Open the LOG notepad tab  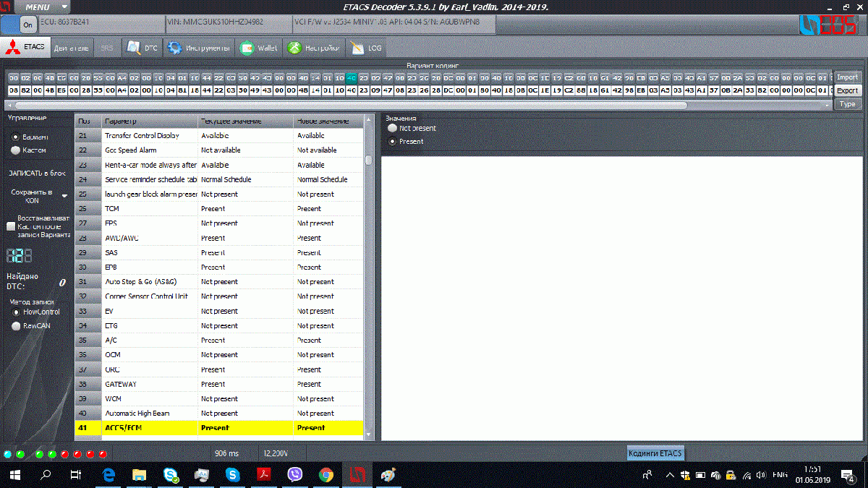coord(367,48)
